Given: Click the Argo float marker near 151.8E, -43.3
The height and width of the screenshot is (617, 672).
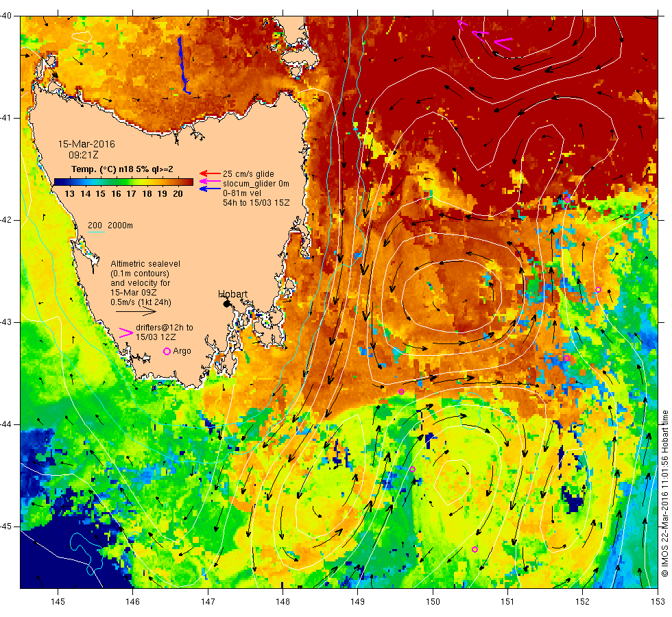Looking at the screenshot, I should (566, 358).
